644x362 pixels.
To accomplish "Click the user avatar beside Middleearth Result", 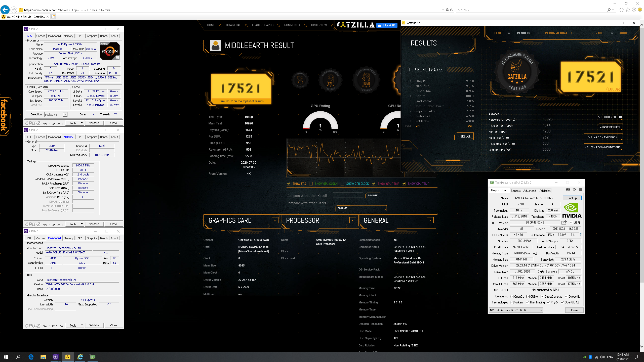I will 215,46.
